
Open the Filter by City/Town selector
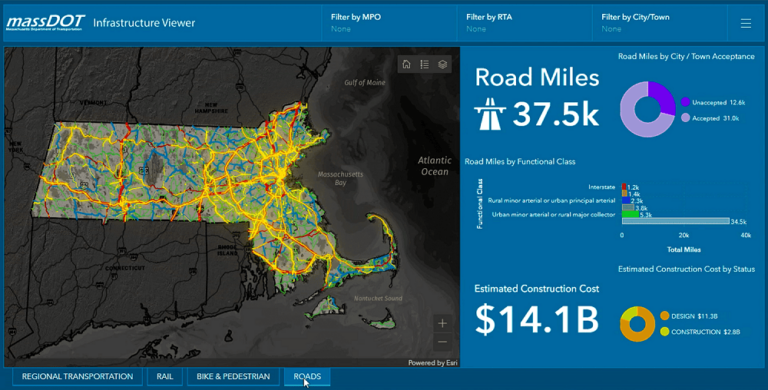(x=660, y=23)
